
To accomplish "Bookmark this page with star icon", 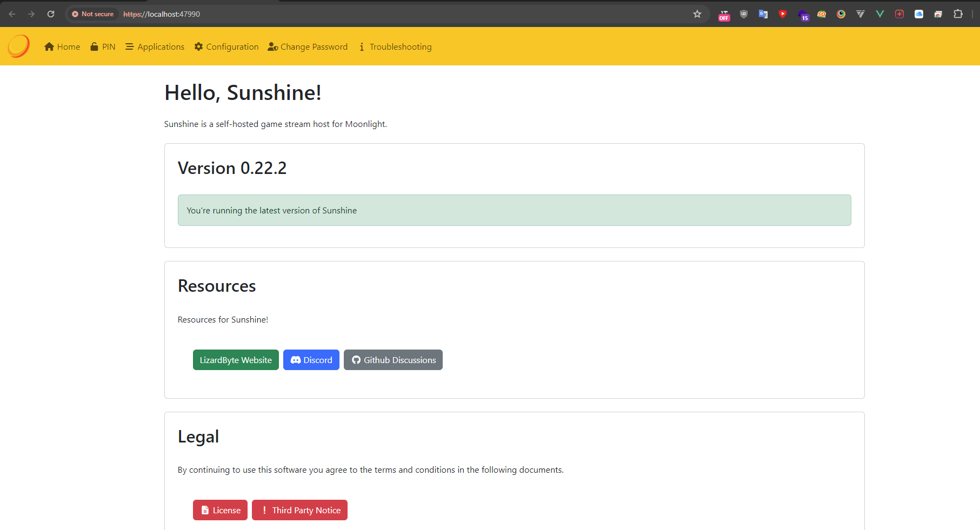I will click(x=697, y=14).
